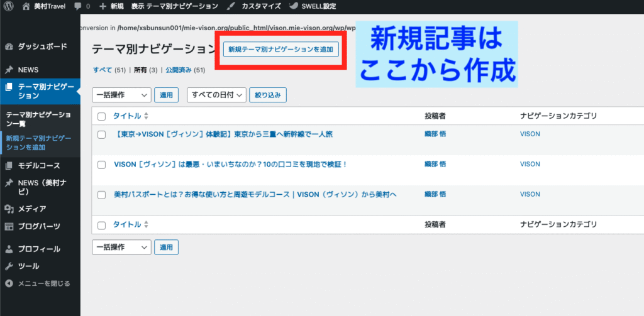This screenshot has width=644, height=316.
Task: Open Media library via sidebar icon
Action: [x=9, y=209]
